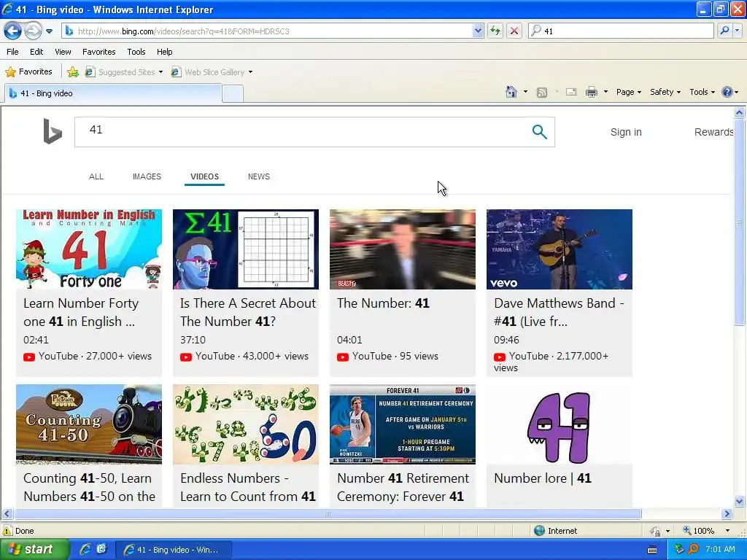Open the Edit menu
Screen dimensions: 747x560
click(36, 52)
